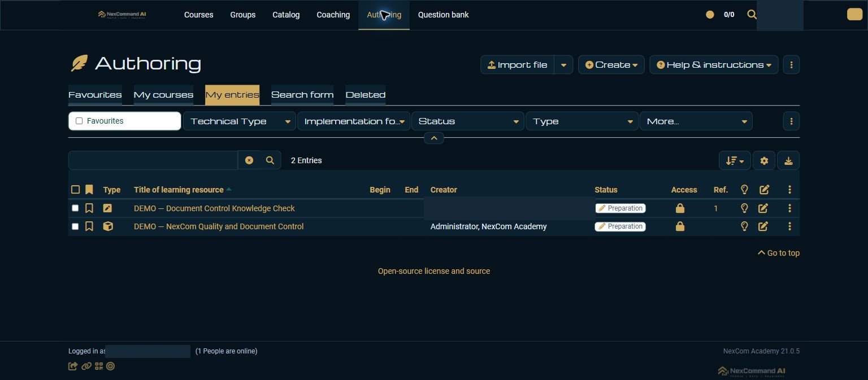Click the footer link chain icon
Screen dimensions: 868x380
tap(86, 366)
